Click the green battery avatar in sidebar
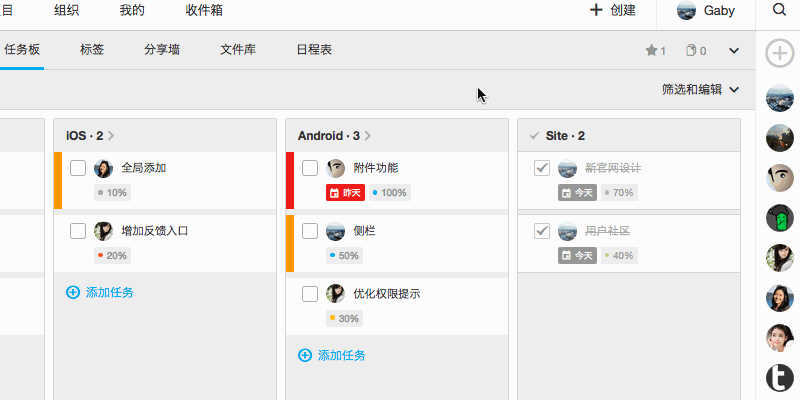This screenshot has height=400, width=800. [780, 217]
